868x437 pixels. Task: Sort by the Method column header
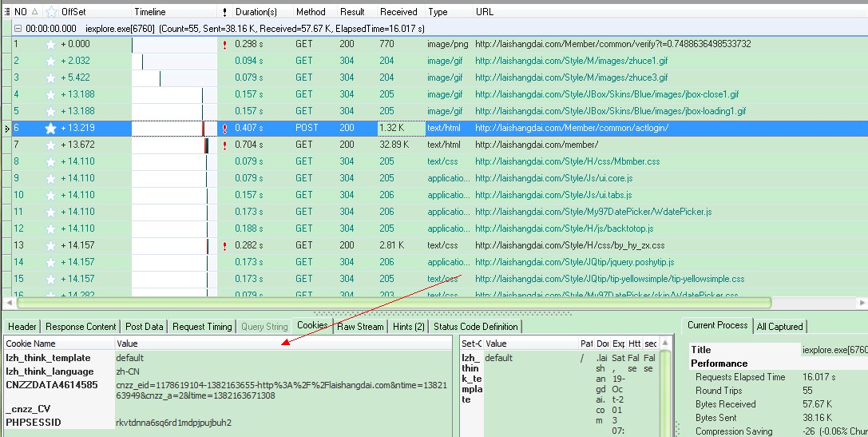[311, 12]
